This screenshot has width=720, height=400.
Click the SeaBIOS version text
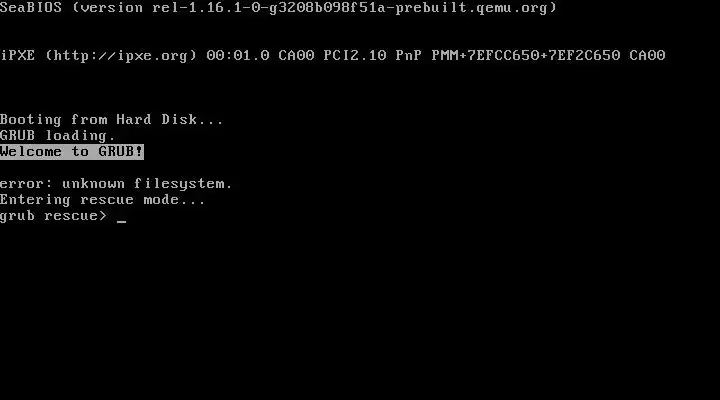pos(278,8)
